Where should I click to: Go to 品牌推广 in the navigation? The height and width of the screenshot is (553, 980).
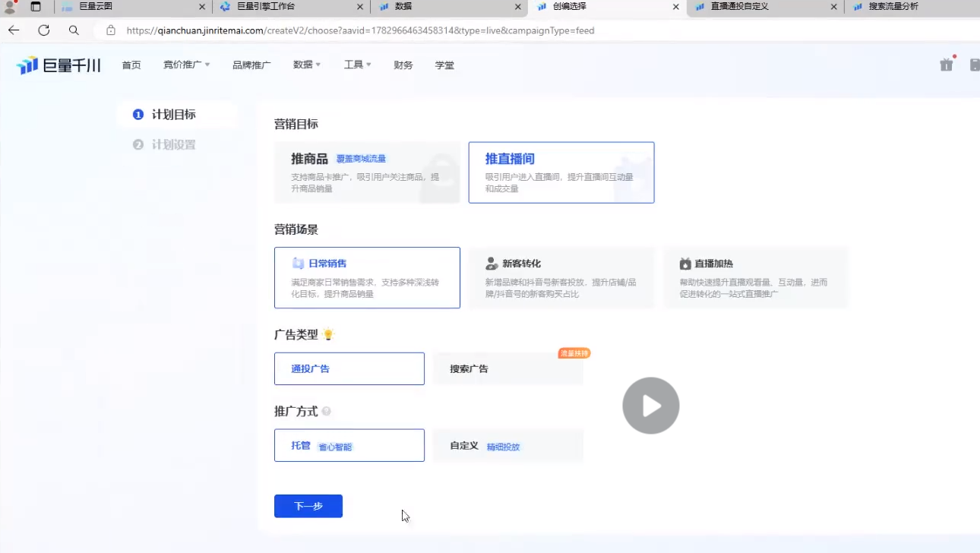click(x=251, y=65)
